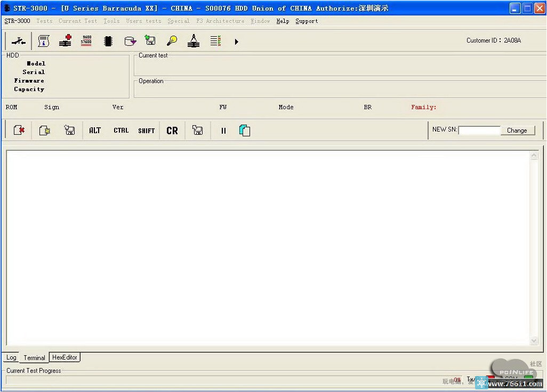Expand the toolbar with the arrow
547x392 pixels.
click(x=237, y=42)
